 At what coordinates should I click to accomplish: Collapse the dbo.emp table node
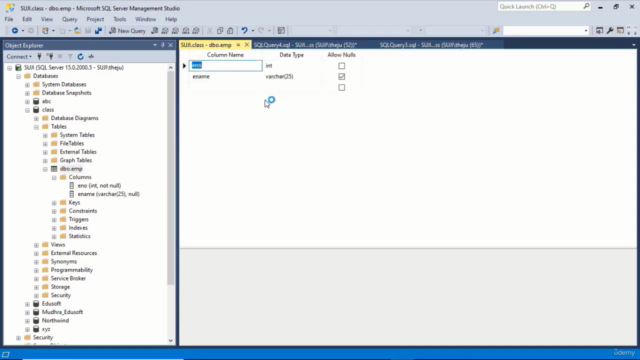(x=45, y=169)
